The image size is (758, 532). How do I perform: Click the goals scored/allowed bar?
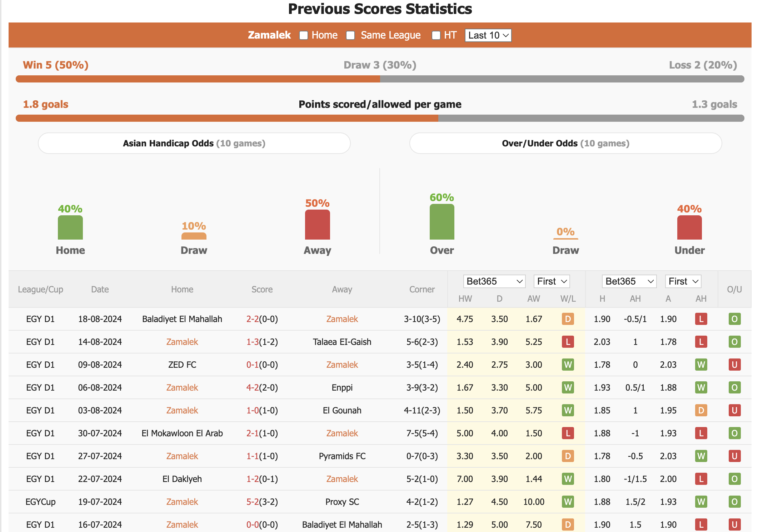[x=380, y=118]
